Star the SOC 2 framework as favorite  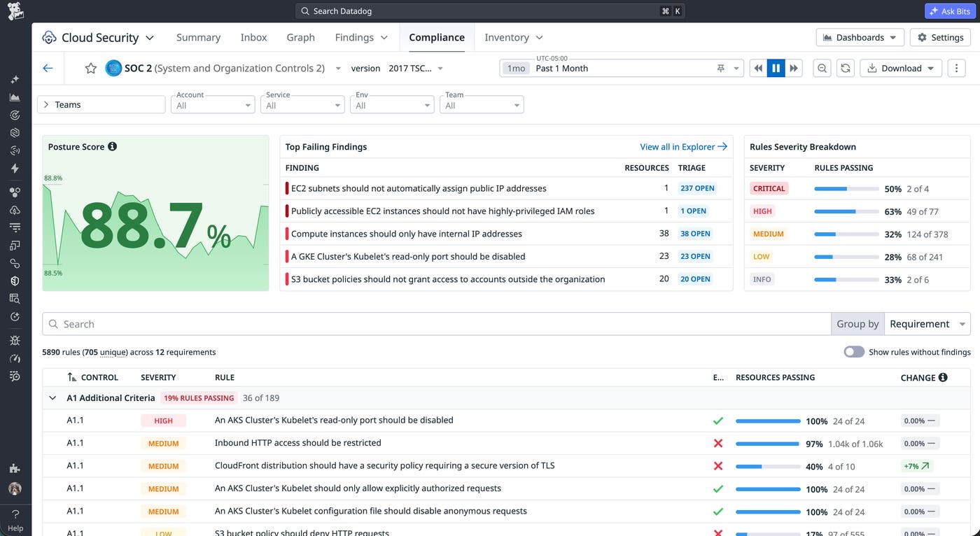(90, 68)
